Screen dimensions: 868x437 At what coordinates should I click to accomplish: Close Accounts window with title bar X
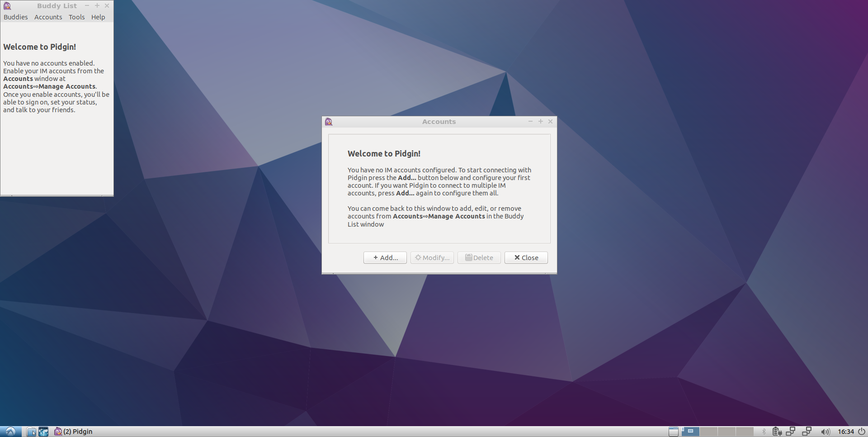(x=551, y=121)
